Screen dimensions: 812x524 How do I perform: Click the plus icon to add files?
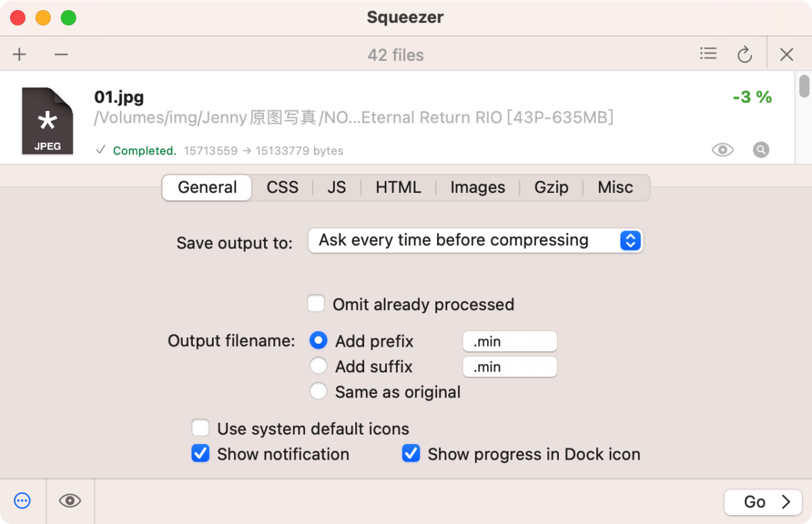[20, 55]
